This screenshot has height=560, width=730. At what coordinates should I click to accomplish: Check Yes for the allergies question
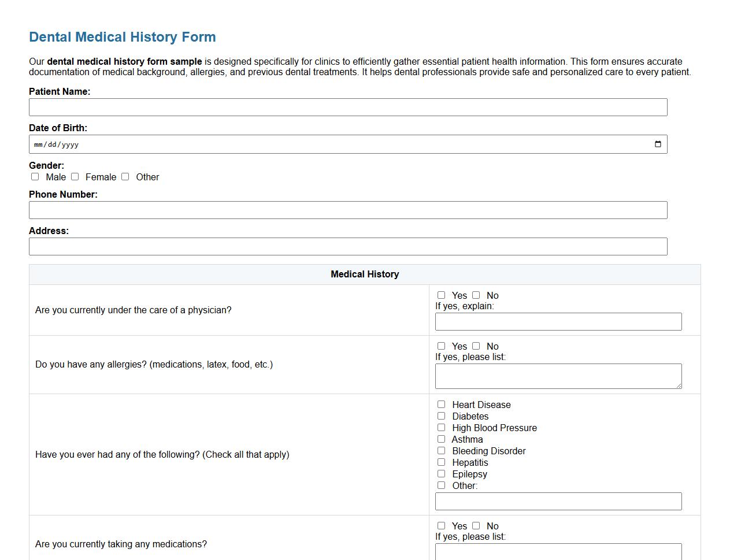(441, 346)
